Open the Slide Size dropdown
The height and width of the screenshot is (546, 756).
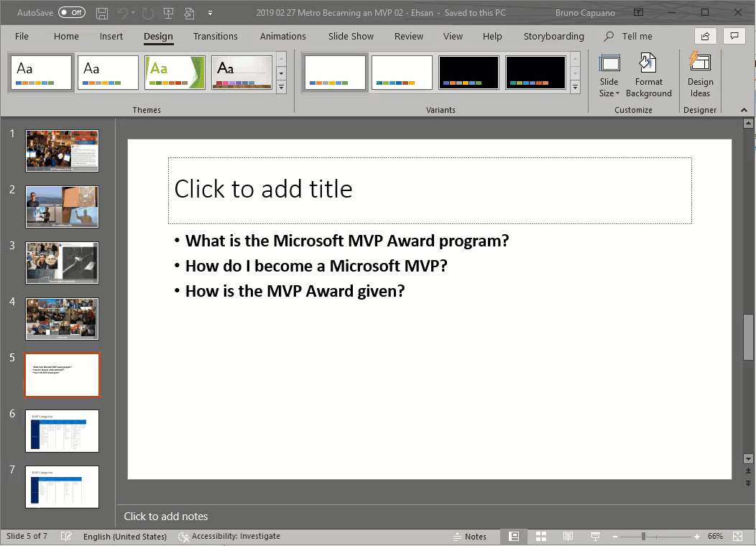point(609,75)
